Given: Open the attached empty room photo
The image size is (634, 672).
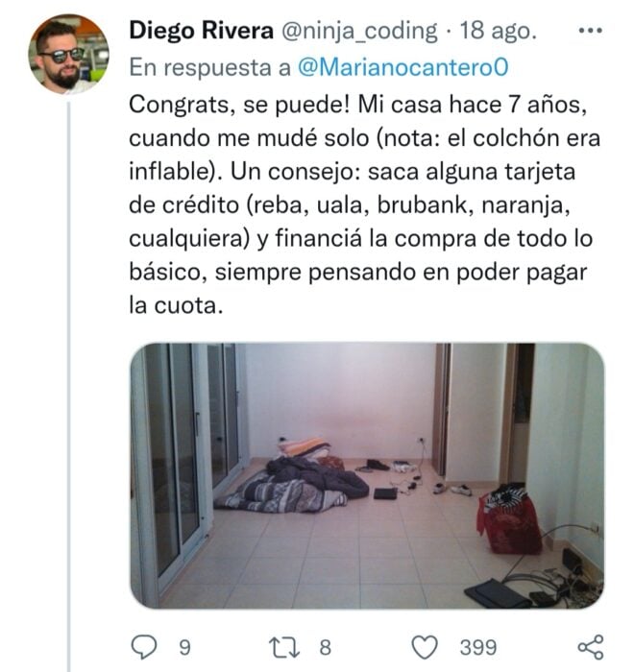Looking at the screenshot, I should 367,476.
